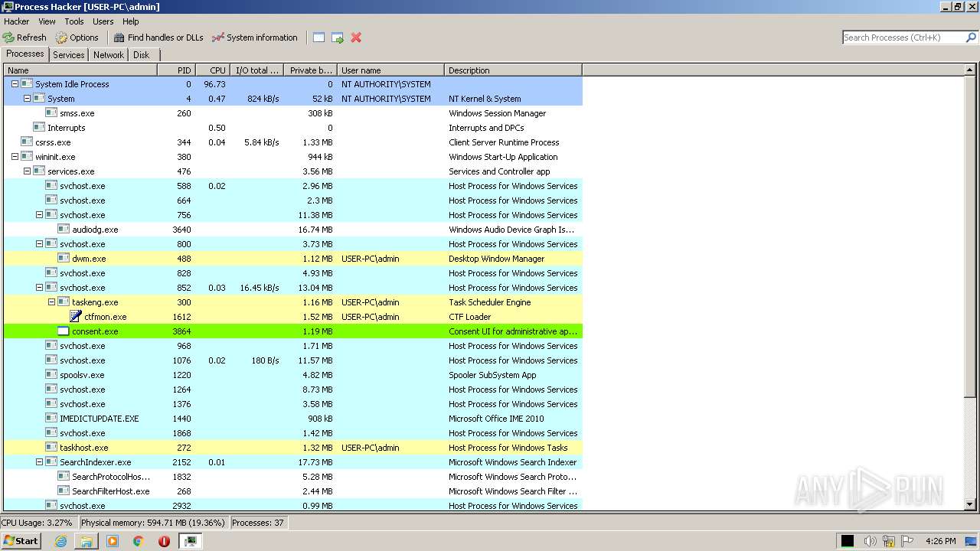
Task: Click the spoolsv.exe process icon
Action: click(x=51, y=375)
